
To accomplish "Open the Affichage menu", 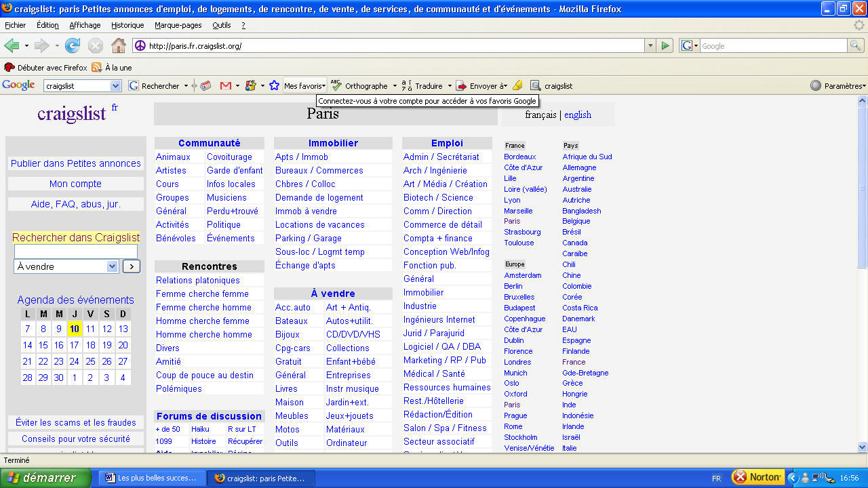I will pyautogui.click(x=85, y=25).
